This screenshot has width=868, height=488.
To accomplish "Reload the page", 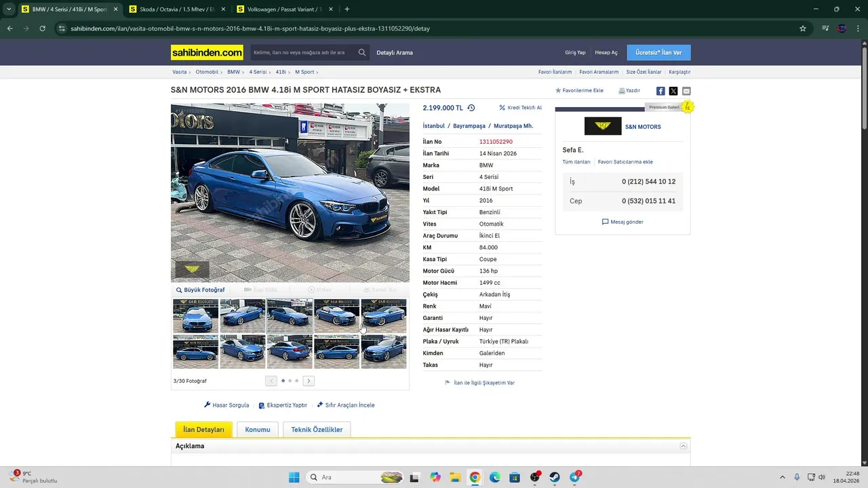I will [x=42, y=28].
